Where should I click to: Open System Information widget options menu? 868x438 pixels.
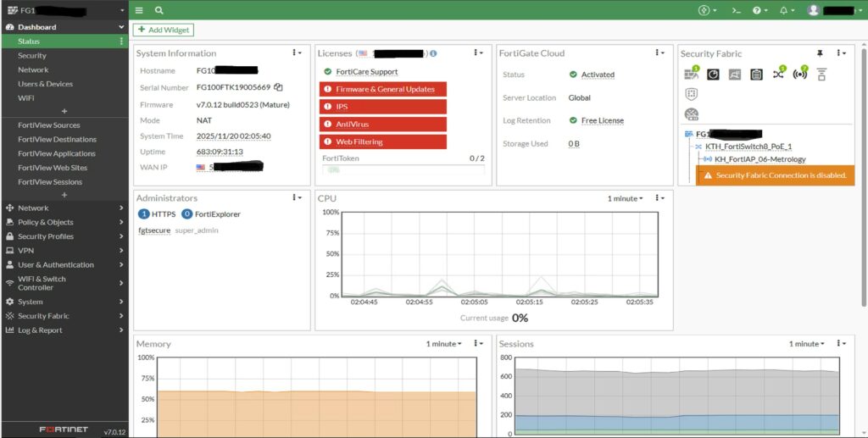coord(296,53)
